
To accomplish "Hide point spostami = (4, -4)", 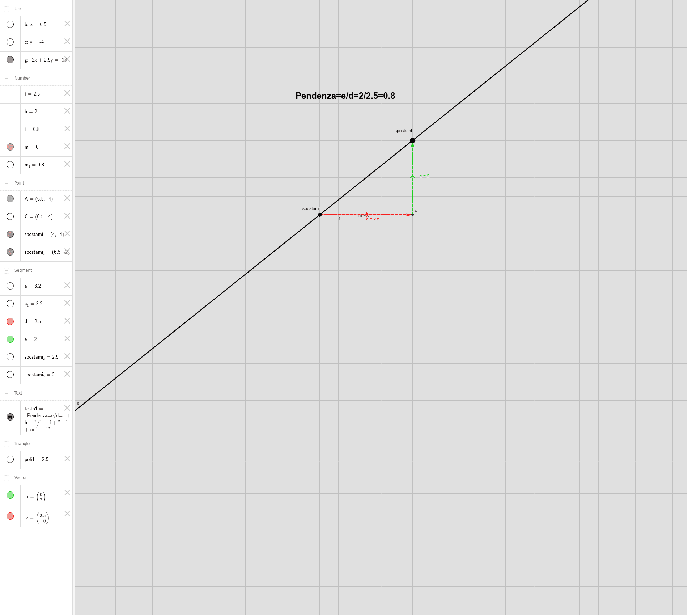I will click(x=10, y=234).
